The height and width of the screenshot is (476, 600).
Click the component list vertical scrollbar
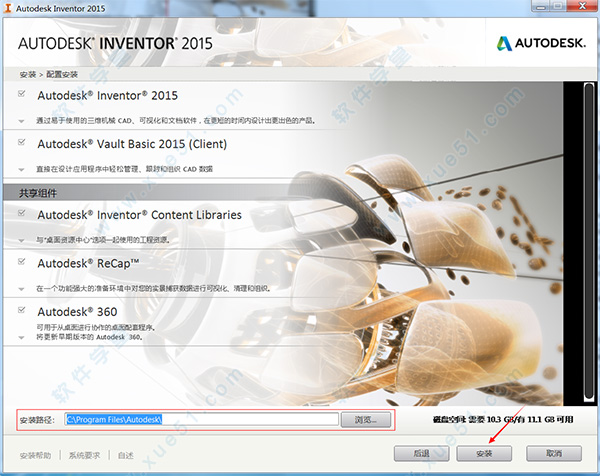point(589,243)
